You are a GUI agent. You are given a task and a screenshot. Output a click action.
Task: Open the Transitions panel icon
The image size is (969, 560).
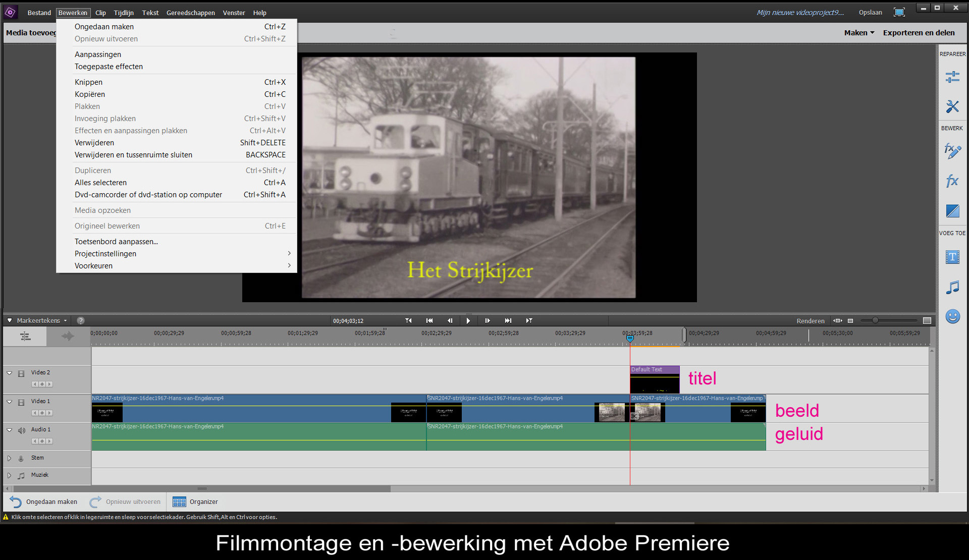coord(952,210)
